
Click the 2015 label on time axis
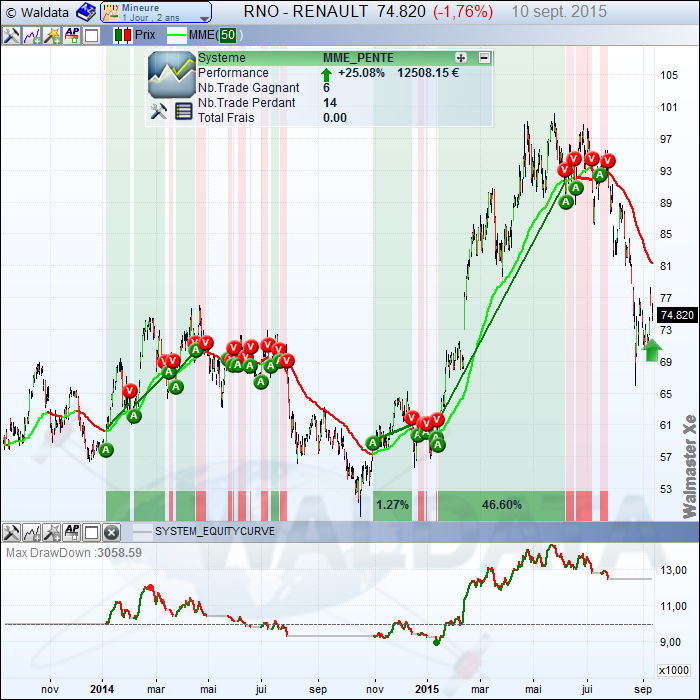tap(427, 689)
